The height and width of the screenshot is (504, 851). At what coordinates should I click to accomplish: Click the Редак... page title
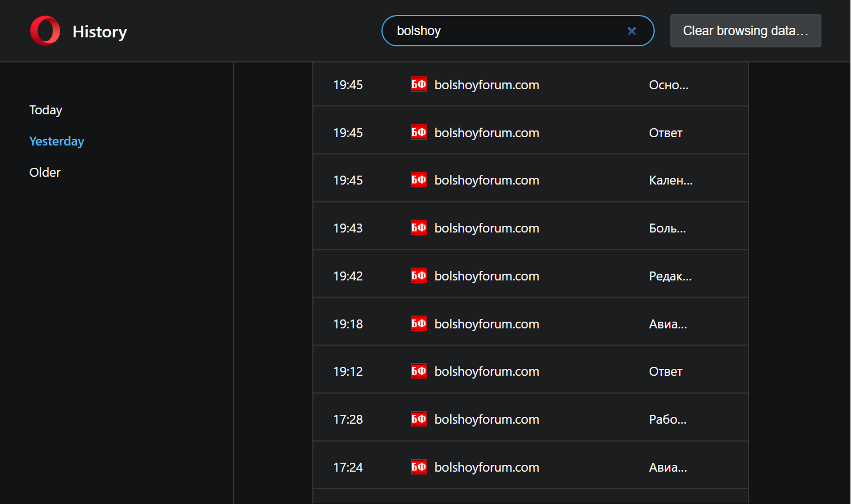[x=670, y=276]
